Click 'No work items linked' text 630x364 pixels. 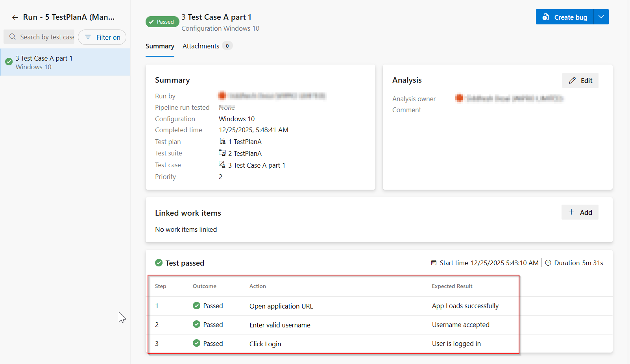(186, 229)
